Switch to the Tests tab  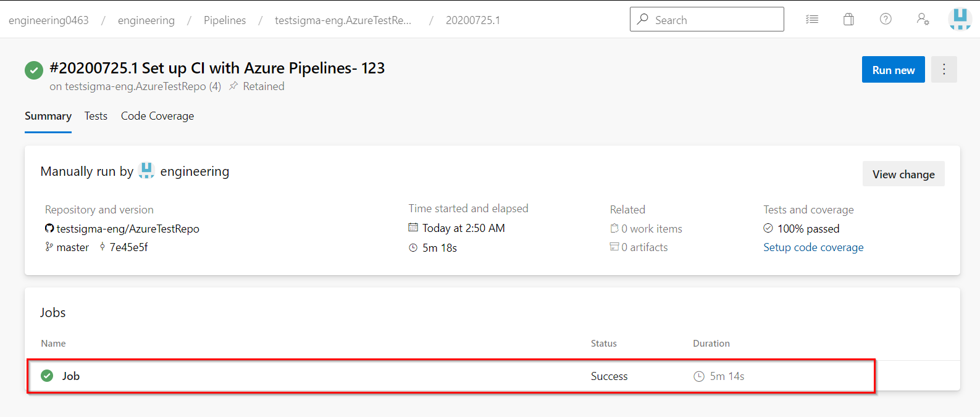click(96, 116)
